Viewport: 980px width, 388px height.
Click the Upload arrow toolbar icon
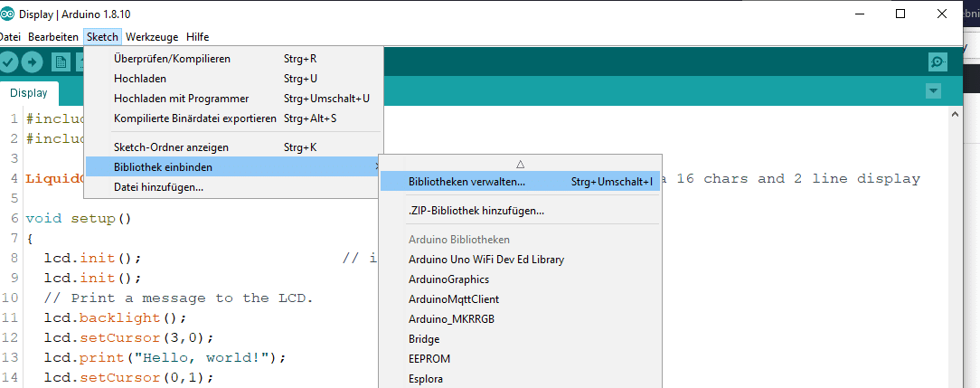pos(33,62)
